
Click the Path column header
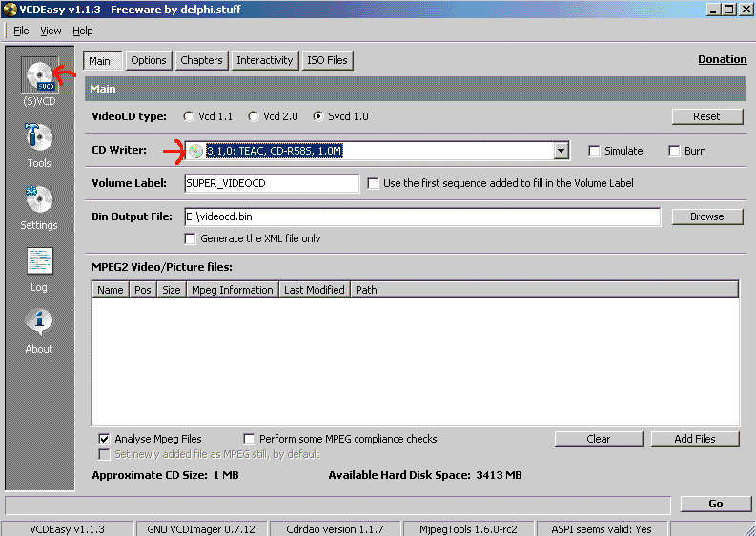[x=544, y=290]
